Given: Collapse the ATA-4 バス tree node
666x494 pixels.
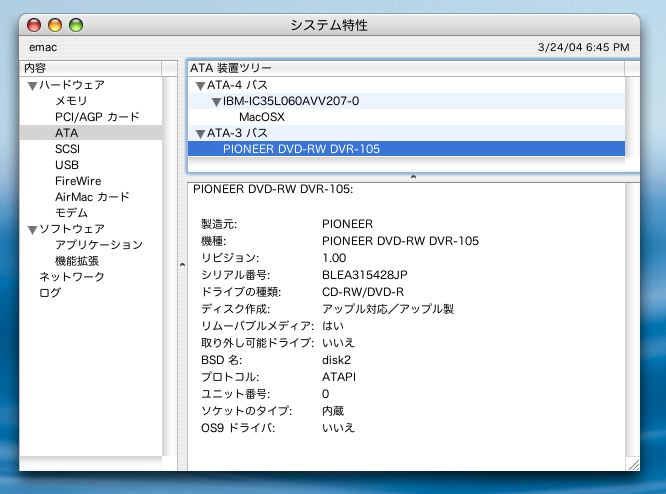Looking at the screenshot, I should 200,86.
